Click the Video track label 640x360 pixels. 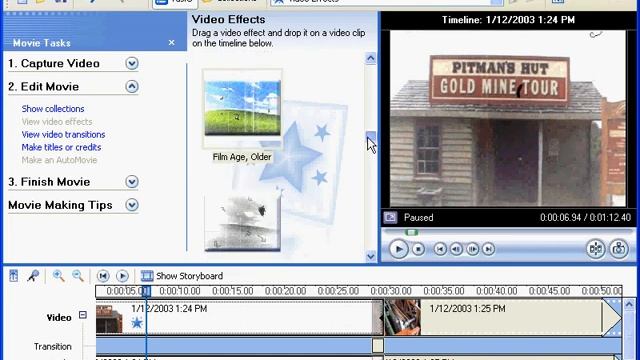pos(59,317)
